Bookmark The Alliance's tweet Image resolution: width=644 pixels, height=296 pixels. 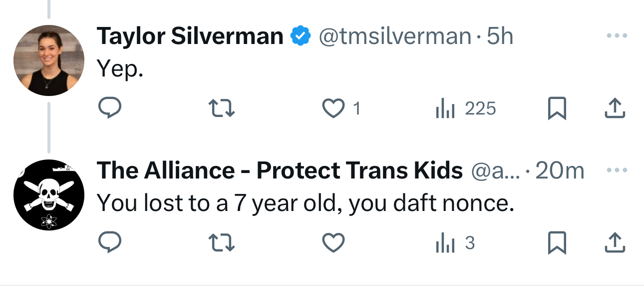(x=557, y=243)
